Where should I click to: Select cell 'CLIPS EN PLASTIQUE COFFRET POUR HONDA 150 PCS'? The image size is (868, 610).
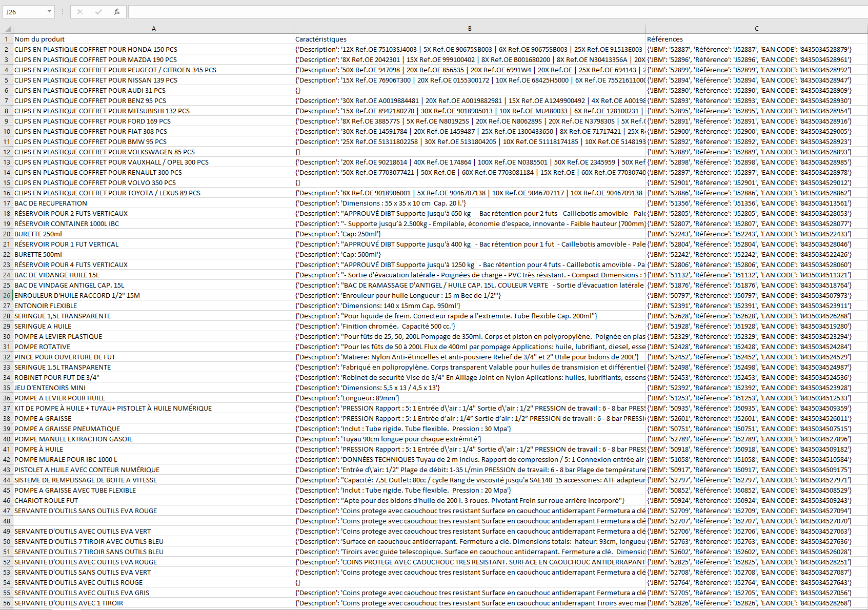pos(154,49)
